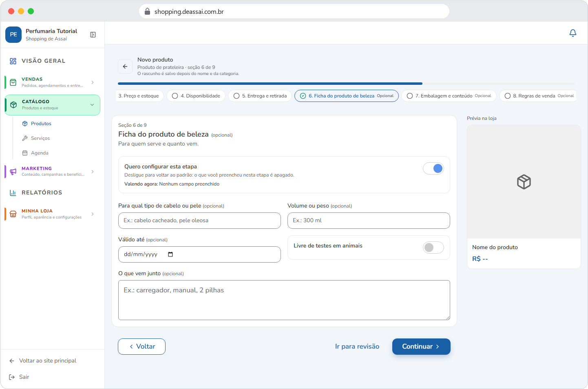
Task: Open step 4. Disponibilidade
Action: pyautogui.click(x=196, y=96)
